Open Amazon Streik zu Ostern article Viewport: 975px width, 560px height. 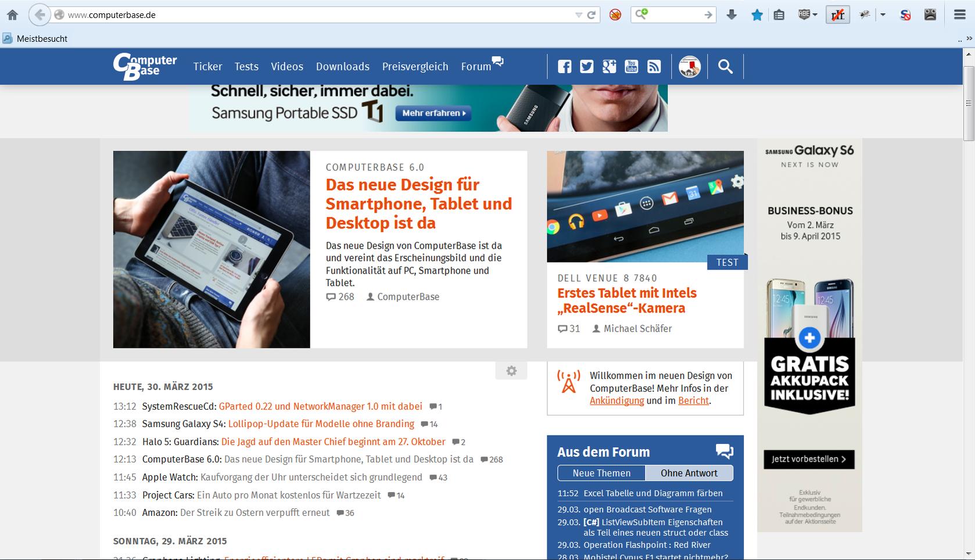255,513
